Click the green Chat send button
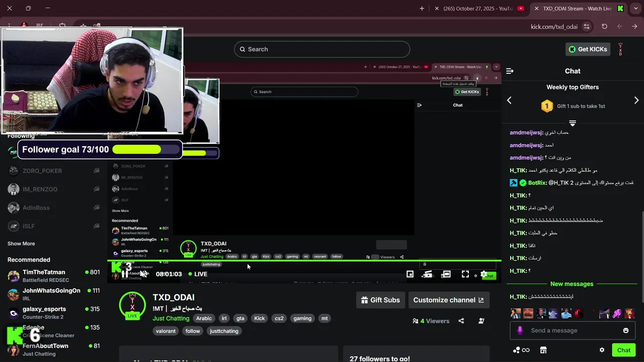644x362 pixels. click(x=624, y=350)
